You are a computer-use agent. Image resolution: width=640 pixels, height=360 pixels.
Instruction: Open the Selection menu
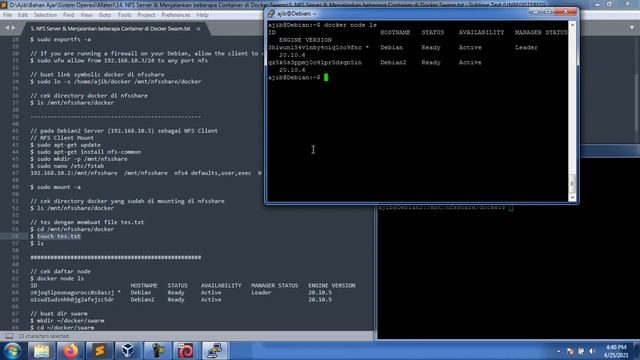tap(45, 15)
